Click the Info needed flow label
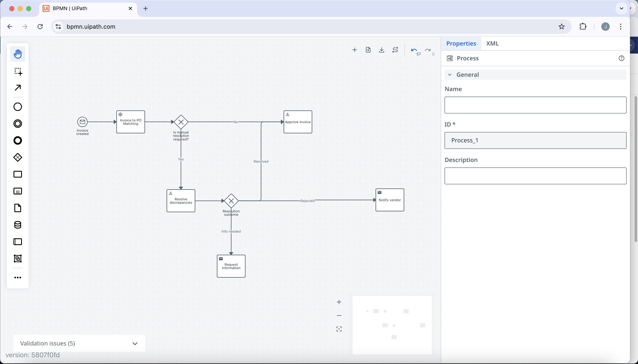The image size is (638, 364). (x=231, y=232)
